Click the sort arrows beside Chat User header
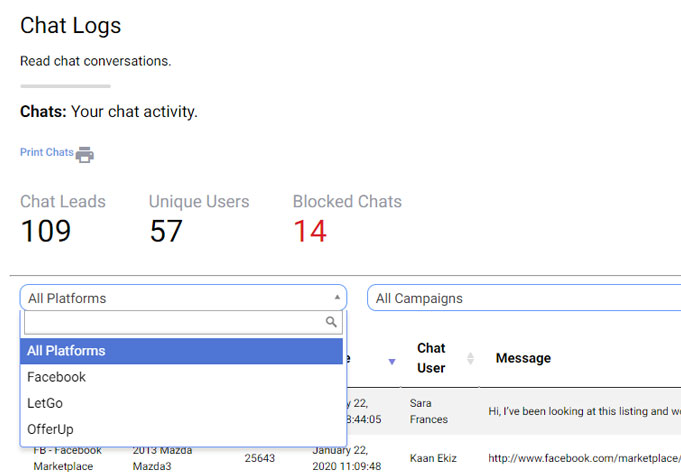Screen dimensions: 681x472 click(x=470, y=358)
